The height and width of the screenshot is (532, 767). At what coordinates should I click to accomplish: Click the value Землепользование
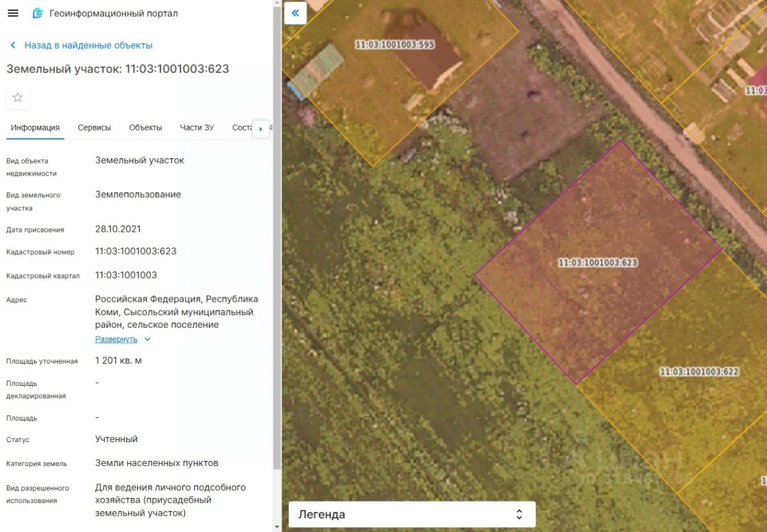138,194
